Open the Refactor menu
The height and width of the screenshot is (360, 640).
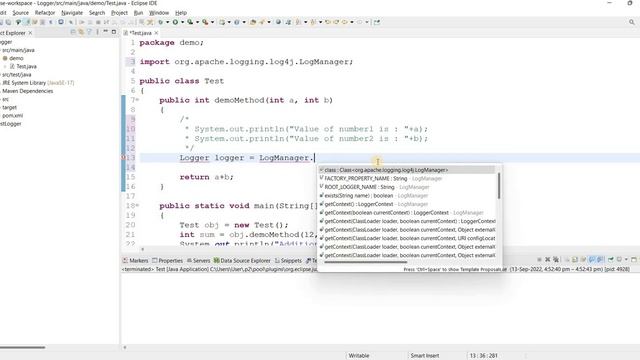(45, 13)
